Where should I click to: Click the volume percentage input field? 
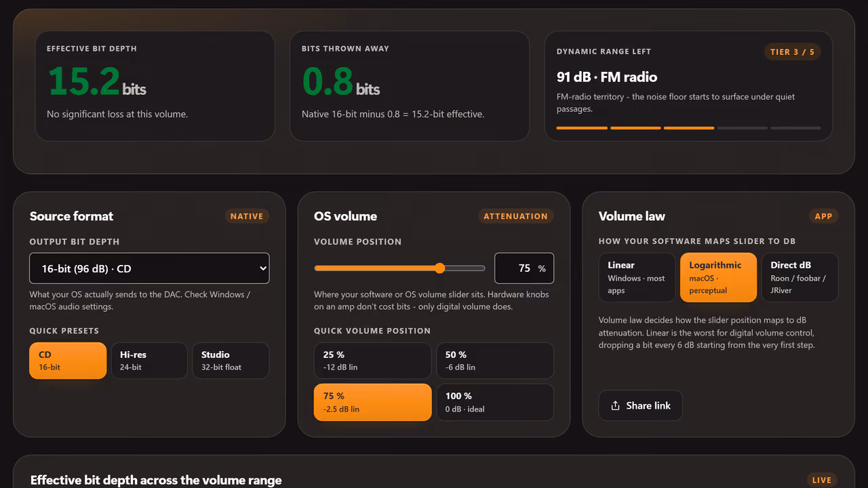tap(524, 268)
